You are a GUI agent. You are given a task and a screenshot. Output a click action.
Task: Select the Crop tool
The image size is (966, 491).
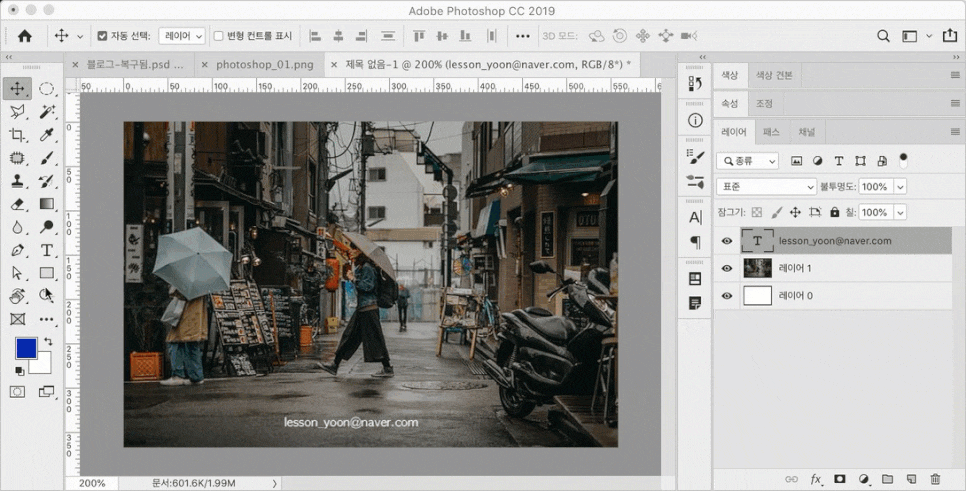click(x=17, y=135)
